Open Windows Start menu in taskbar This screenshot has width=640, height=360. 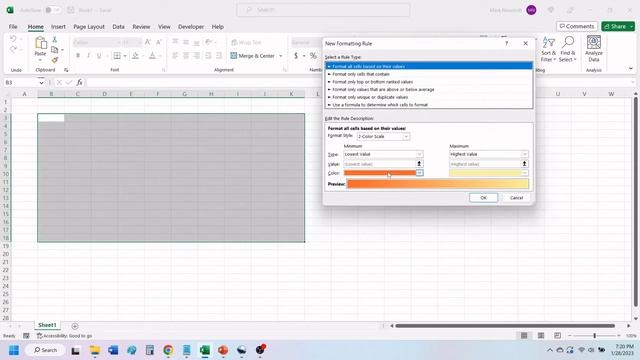[x=13, y=350]
